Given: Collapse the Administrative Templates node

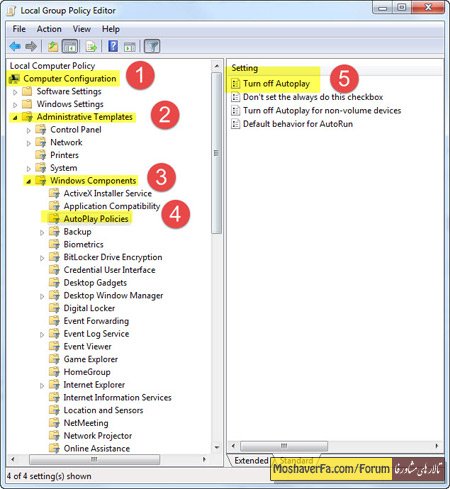Looking at the screenshot, I should (15, 118).
